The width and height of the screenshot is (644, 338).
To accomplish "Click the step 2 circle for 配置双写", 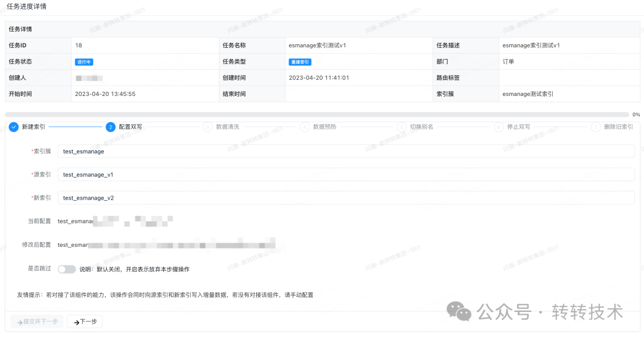I will 110,127.
